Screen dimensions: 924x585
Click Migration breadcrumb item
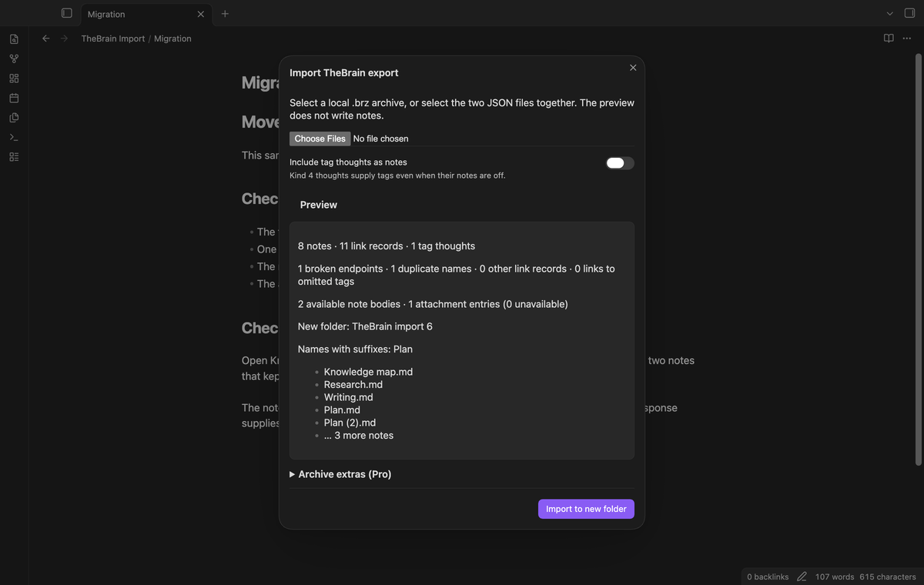point(172,38)
